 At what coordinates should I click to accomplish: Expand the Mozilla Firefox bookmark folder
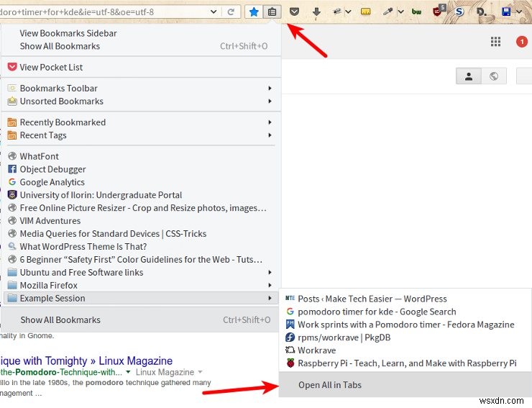point(141,286)
